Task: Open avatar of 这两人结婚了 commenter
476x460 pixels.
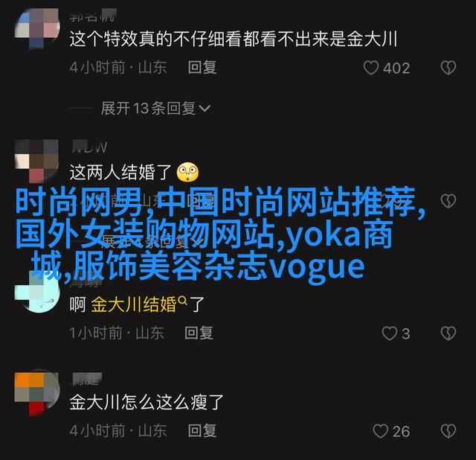Action: coord(36,161)
